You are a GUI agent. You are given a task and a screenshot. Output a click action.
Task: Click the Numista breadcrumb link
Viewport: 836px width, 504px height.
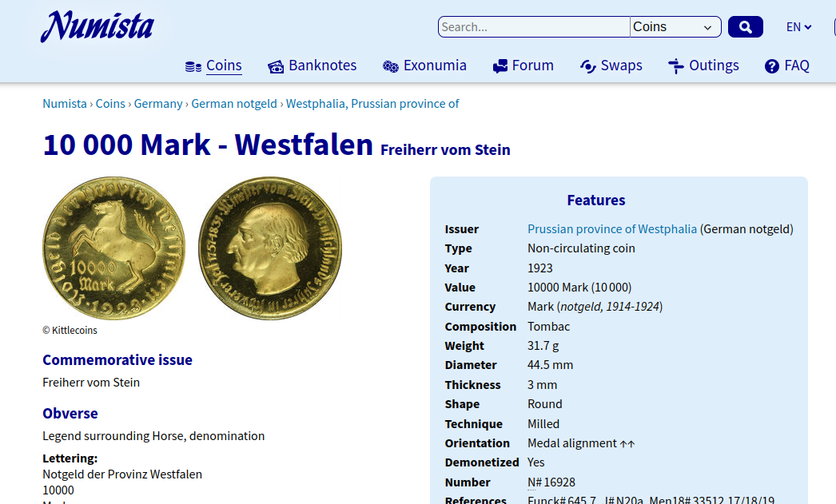point(65,104)
